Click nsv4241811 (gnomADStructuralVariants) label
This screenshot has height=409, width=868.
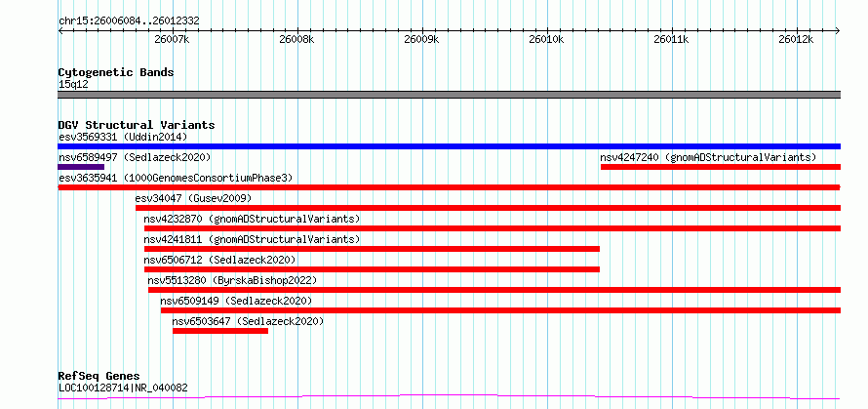[252, 239]
